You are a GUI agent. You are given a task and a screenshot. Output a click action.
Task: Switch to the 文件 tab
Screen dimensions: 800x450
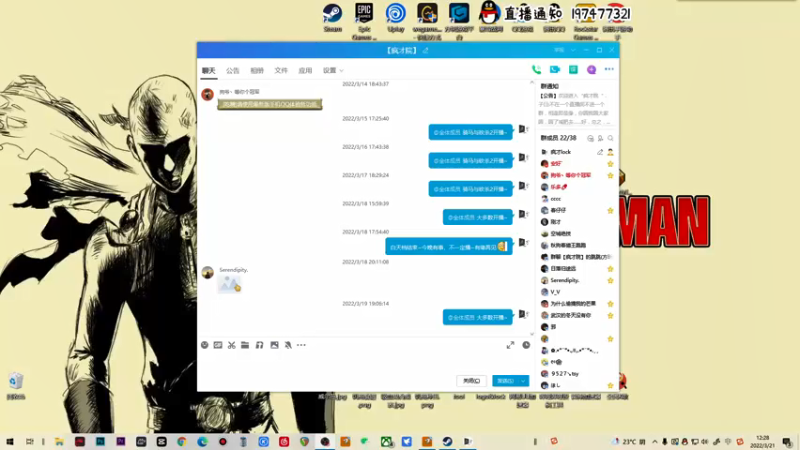click(x=281, y=70)
